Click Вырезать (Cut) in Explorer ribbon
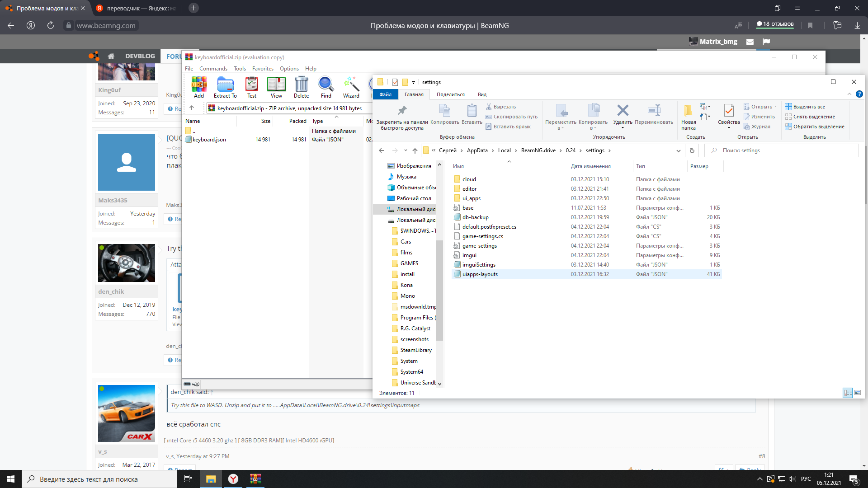 click(x=501, y=107)
